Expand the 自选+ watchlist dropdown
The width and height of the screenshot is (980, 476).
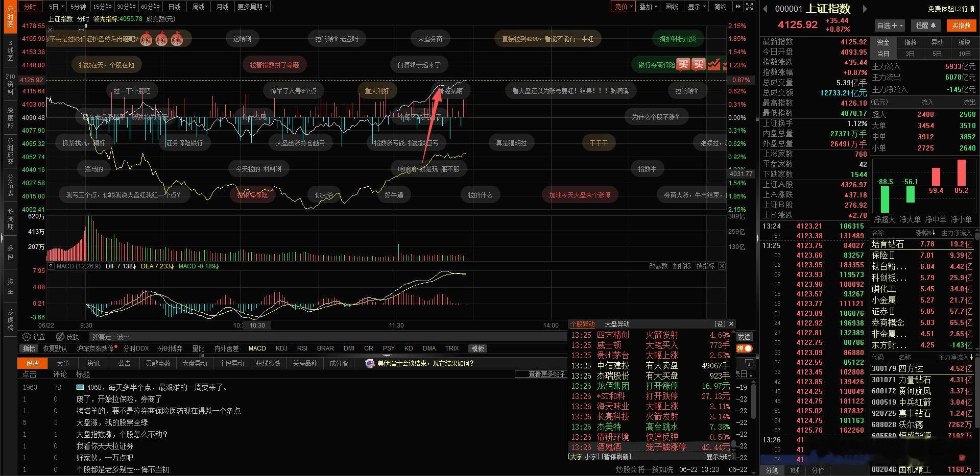[890, 26]
